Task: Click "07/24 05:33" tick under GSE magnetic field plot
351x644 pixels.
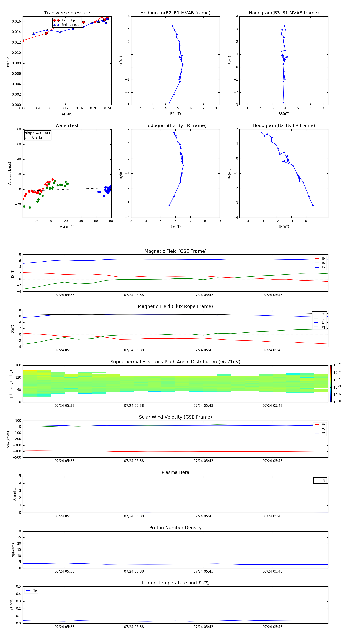Action: tap(65, 295)
